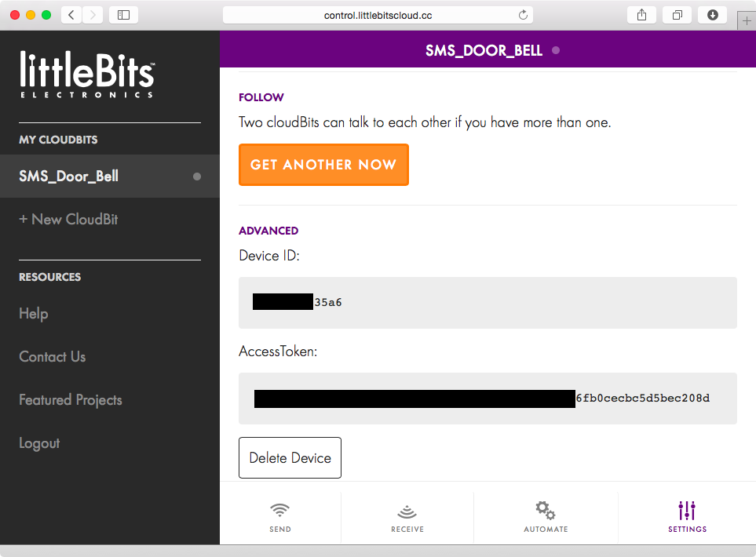Click the RESOURCES heading
Image resolution: width=756 pixels, height=557 pixels.
pos(49,277)
